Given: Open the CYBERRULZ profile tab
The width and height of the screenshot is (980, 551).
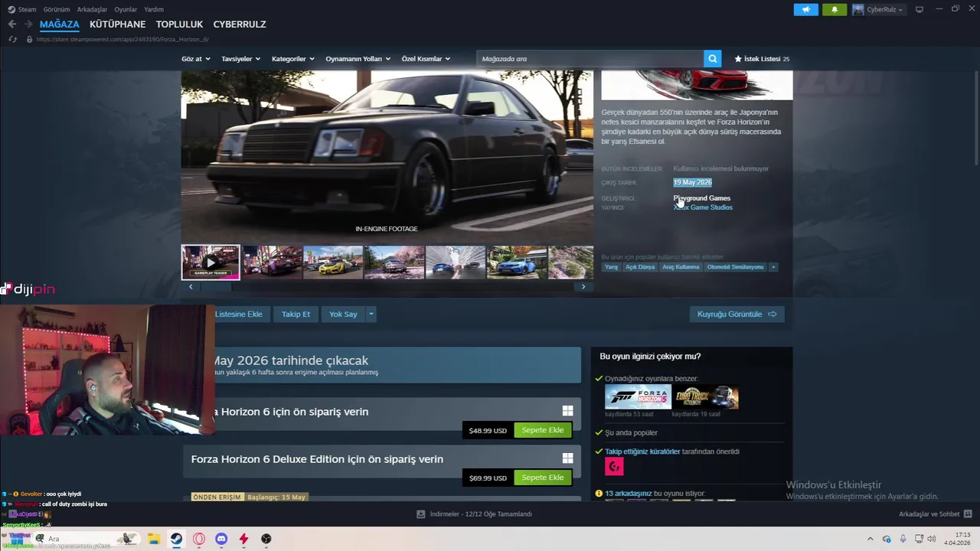Looking at the screenshot, I should [x=240, y=24].
